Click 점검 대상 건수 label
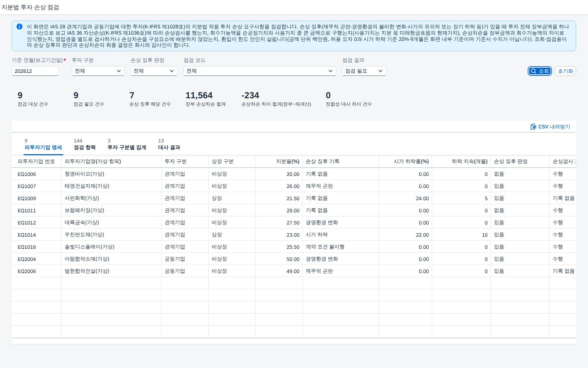This screenshot has width=588, height=368. pyautogui.click(x=33, y=104)
